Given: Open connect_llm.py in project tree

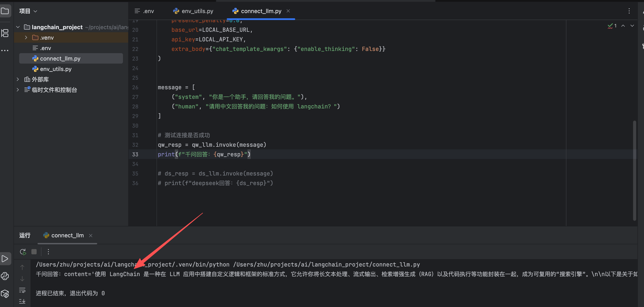Looking at the screenshot, I should [x=71, y=58].
